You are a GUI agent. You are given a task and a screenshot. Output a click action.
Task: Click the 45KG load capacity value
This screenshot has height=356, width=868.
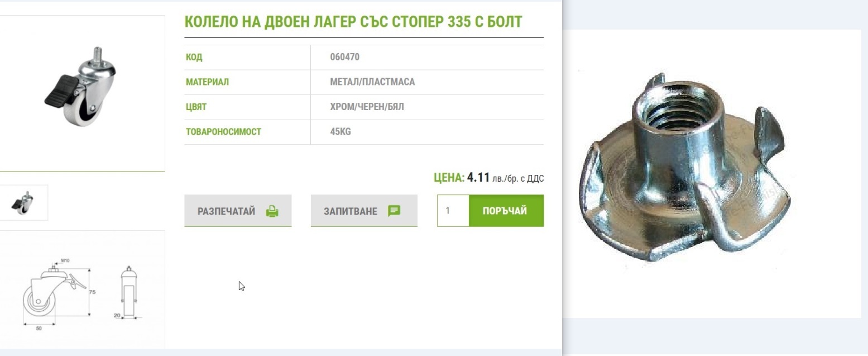[340, 132]
